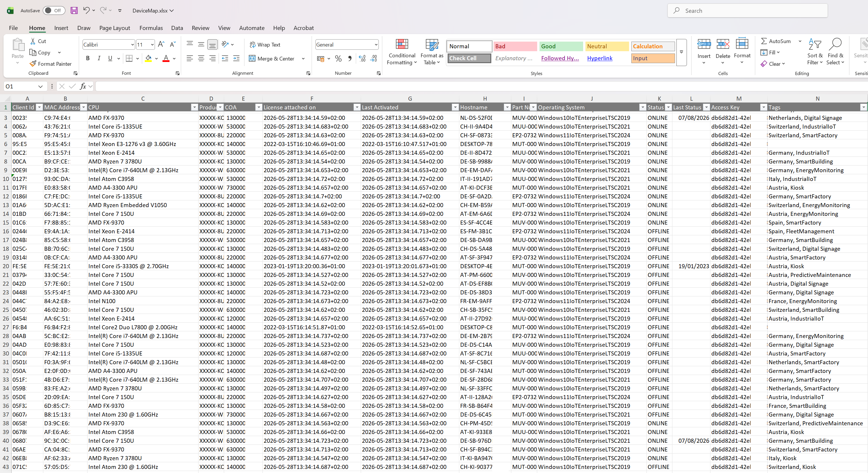Open the Hostname column filter dropdown

[507, 108]
